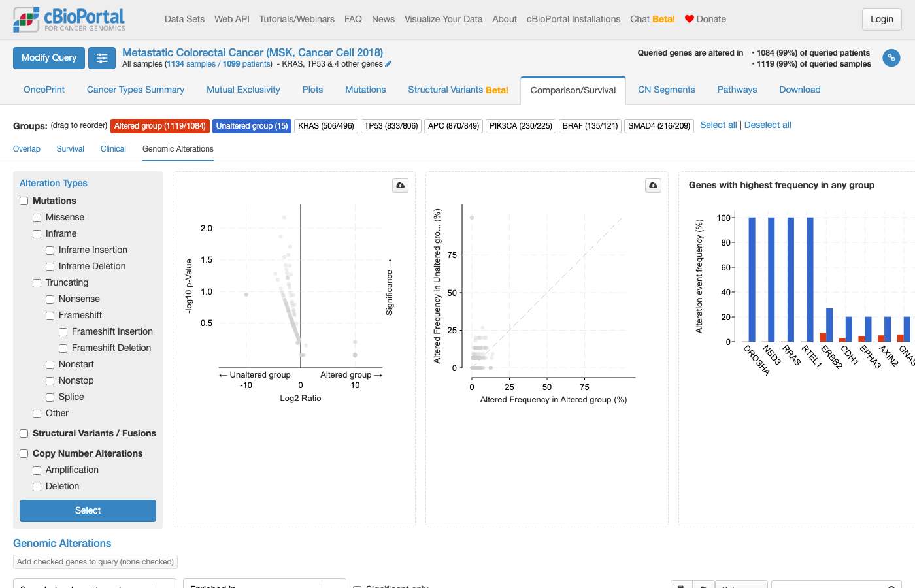915x588 pixels.
Task: Download the volcano plot via cloud icon
Action: (401, 186)
